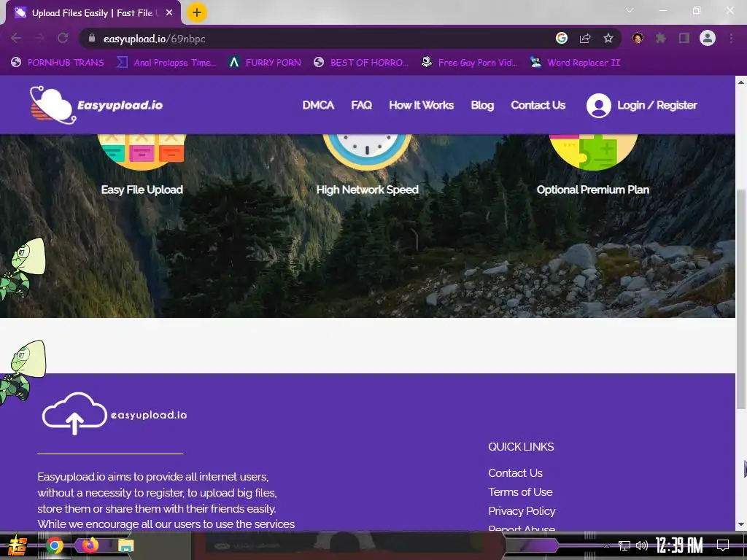Screen dimensions: 747x560
Task: Click the Google icon in the address bar
Action: tap(562, 38)
